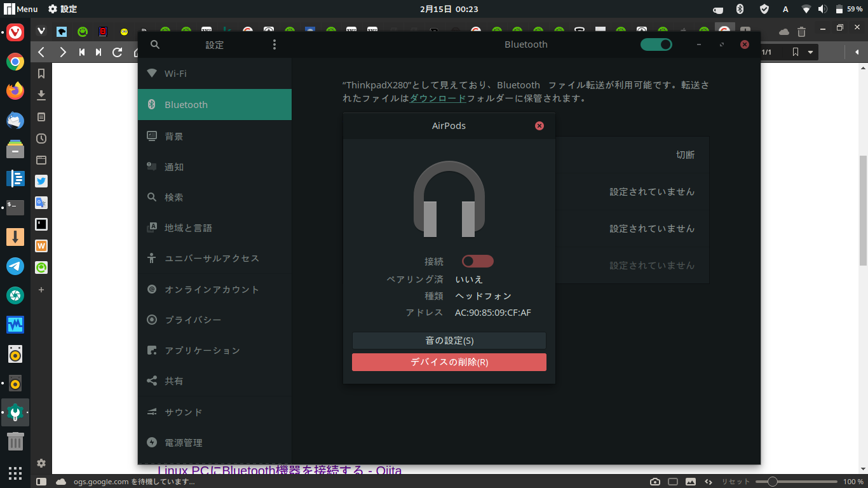Launch Google Chrome from the dock
This screenshot has height=488, width=868.
[15, 62]
